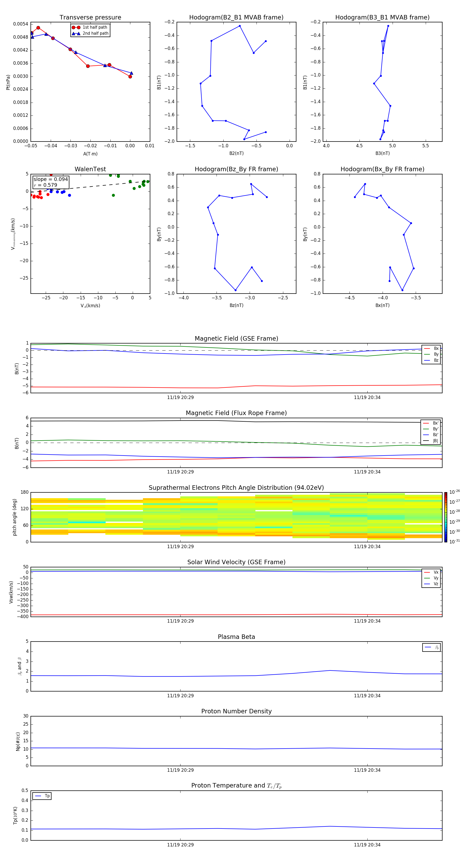This screenshot has width=473, height=868.
Task: Click Vy in the solar wind legend
Action: [x=431, y=578]
